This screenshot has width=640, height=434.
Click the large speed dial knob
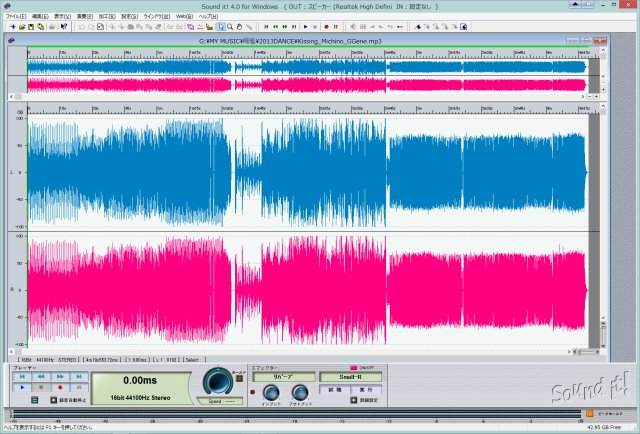point(218,382)
